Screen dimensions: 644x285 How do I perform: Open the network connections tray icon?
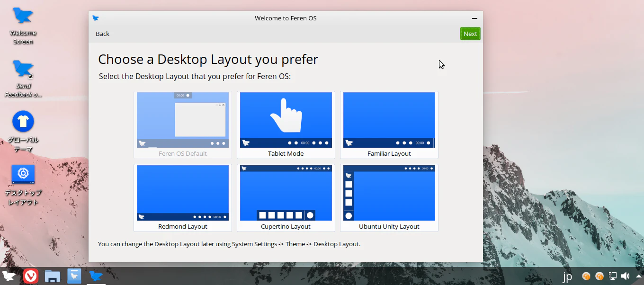click(612, 276)
